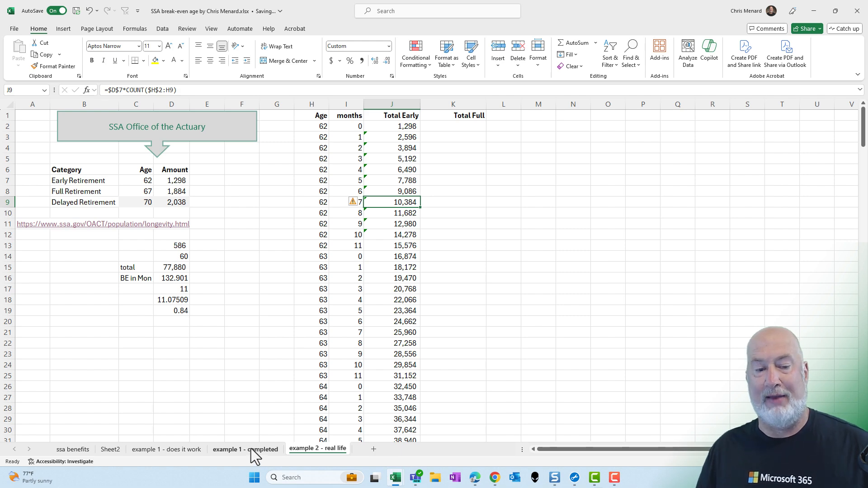Open Excel from the Windows taskbar
This screenshot has width=868, height=488.
coord(395,477)
